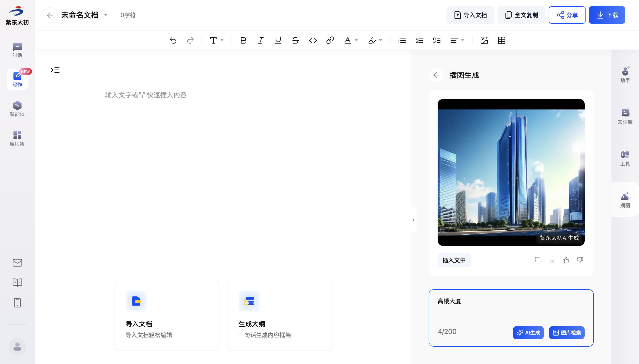639x364 pixels.
Task: Like the generated image with thumbs up
Action: click(x=566, y=260)
